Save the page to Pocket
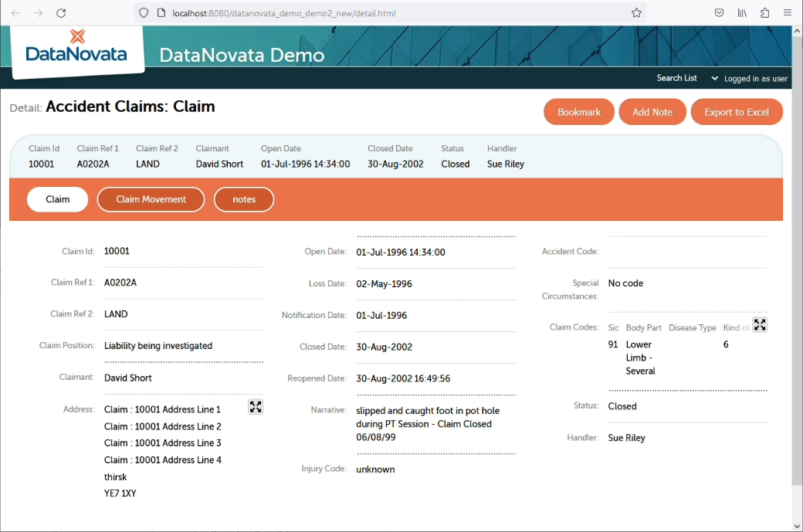The width and height of the screenshot is (803, 532). pos(718,12)
